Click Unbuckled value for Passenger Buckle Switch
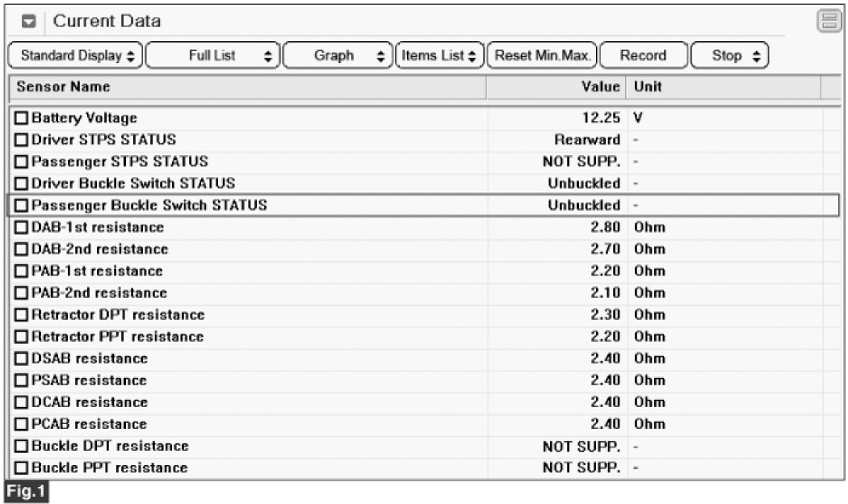 (x=584, y=205)
